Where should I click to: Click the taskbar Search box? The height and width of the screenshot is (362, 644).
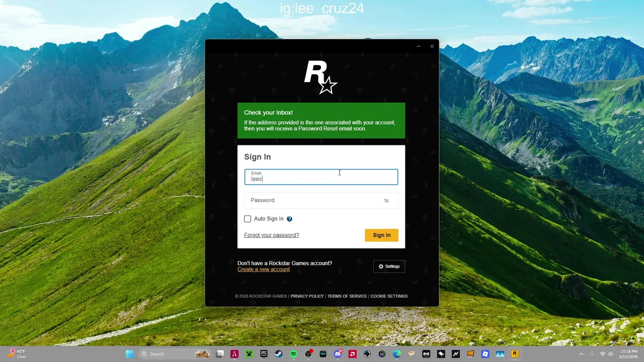click(x=174, y=354)
